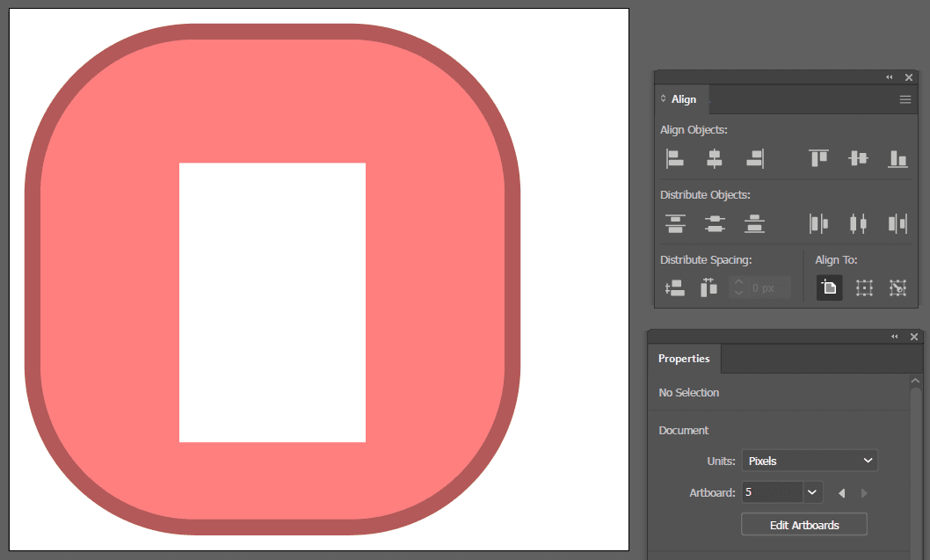
Task: Click the Document section label
Action: [683, 431]
